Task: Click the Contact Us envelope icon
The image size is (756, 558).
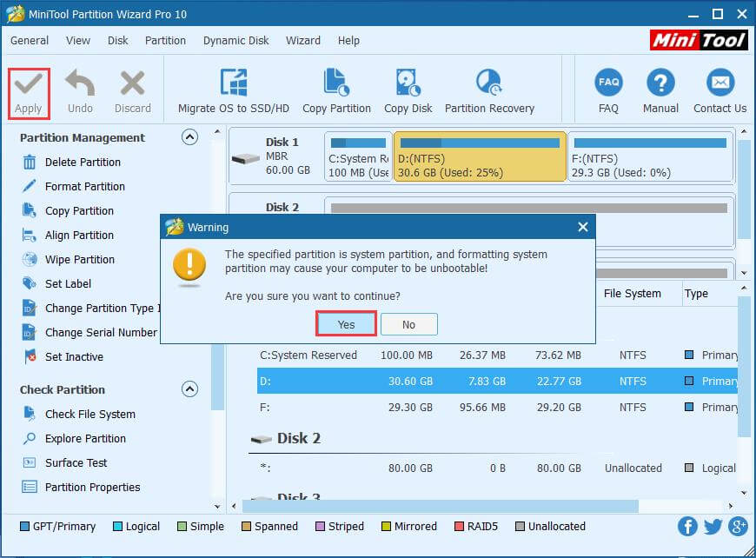Action: pos(720,84)
